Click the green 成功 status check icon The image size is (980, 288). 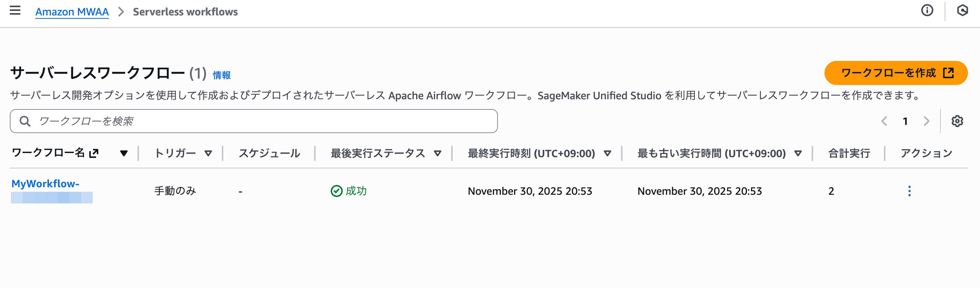pyautogui.click(x=336, y=191)
